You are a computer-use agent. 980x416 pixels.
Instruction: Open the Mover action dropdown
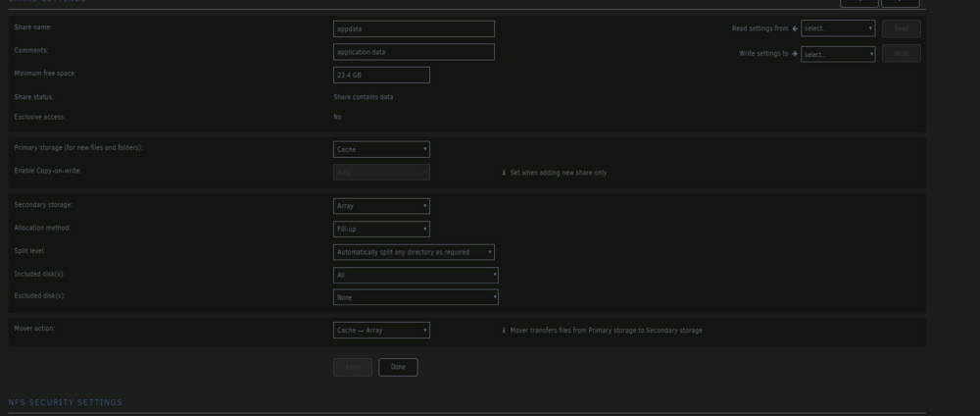381,331
